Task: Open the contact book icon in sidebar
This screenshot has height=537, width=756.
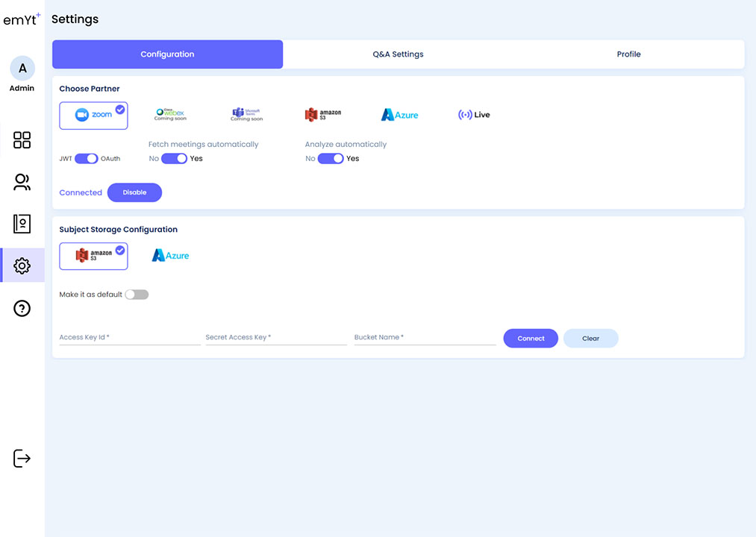Action: pyautogui.click(x=22, y=224)
